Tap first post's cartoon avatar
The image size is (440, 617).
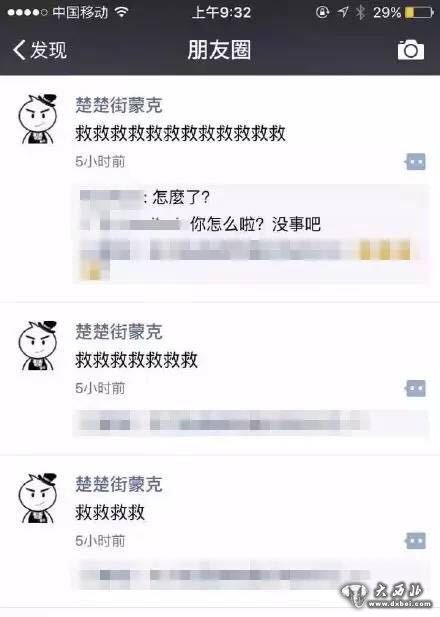pos(38,118)
